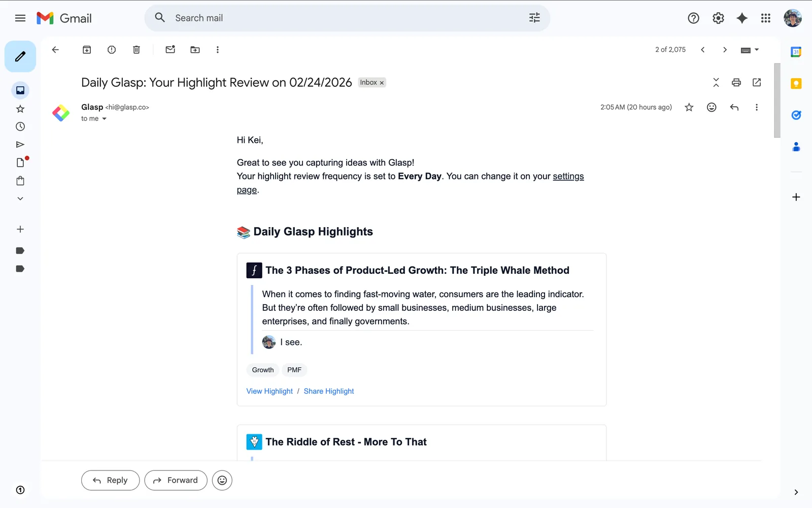The image size is (812, 508).
Task: Mark the email as unread
Action: 171,50
